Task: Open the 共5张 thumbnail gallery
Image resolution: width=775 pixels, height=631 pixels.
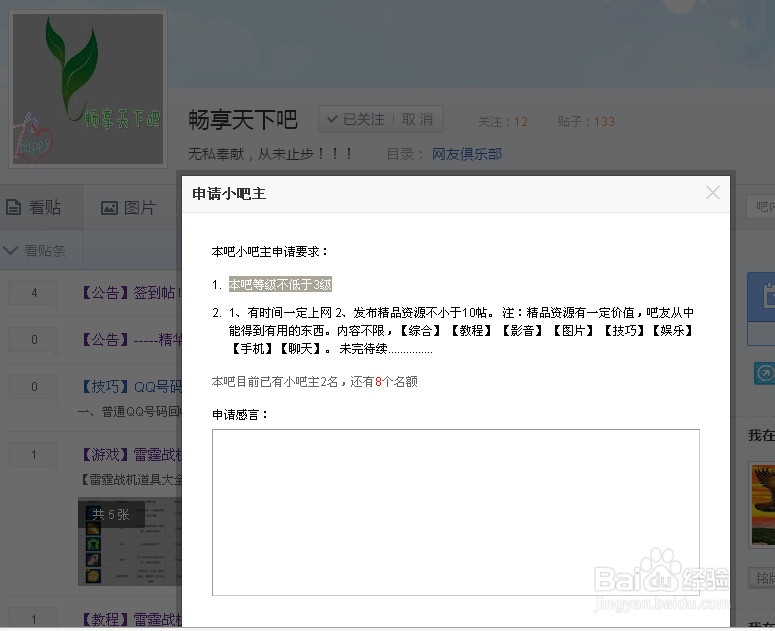Action: [129, 542]
